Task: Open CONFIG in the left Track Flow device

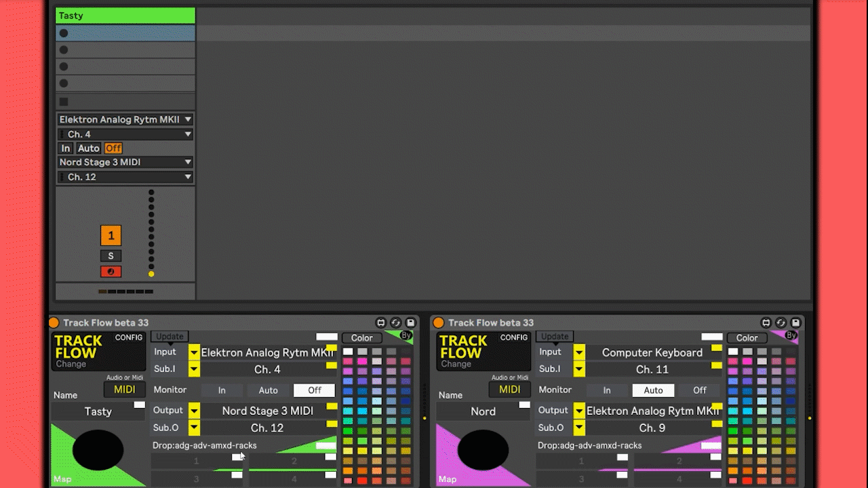Action: (129, 338)
